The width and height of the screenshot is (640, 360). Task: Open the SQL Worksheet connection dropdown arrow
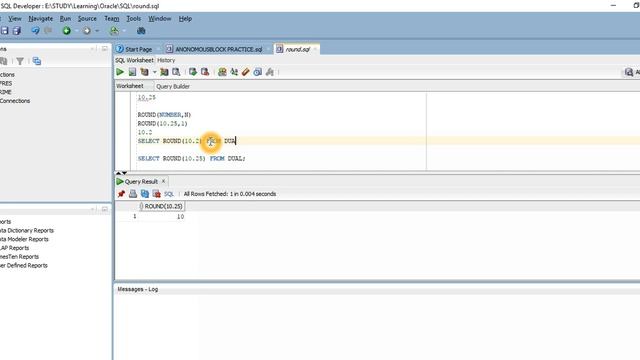pyautogui.click(x=124, y=31)
